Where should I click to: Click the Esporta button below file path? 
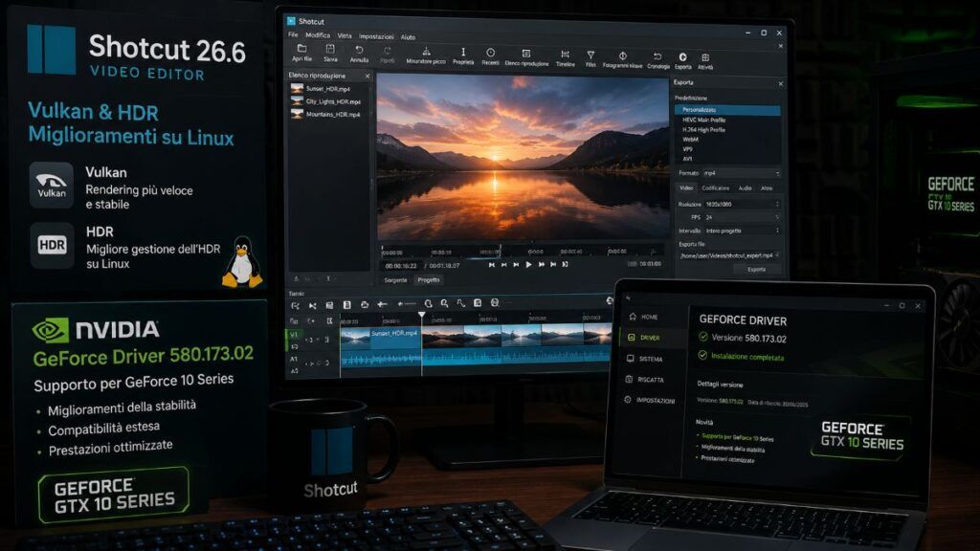[756, 269]
